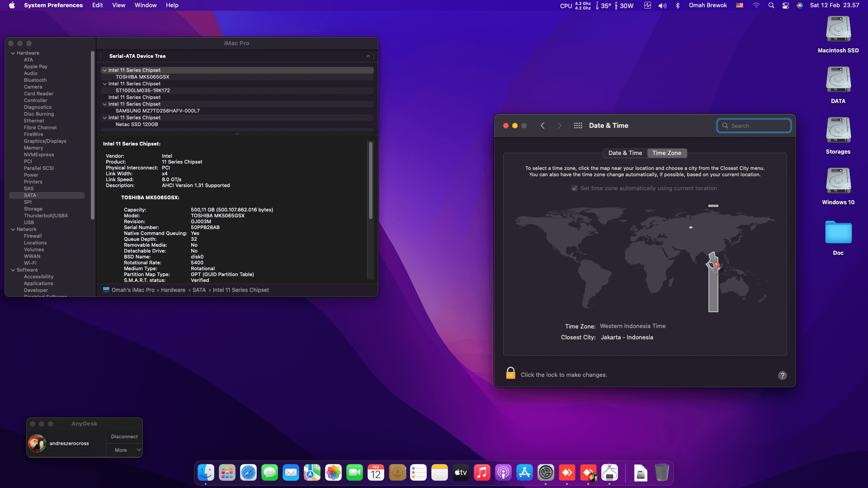Open the Apple menu
This screenshot has height=488, width=868.
12,5
